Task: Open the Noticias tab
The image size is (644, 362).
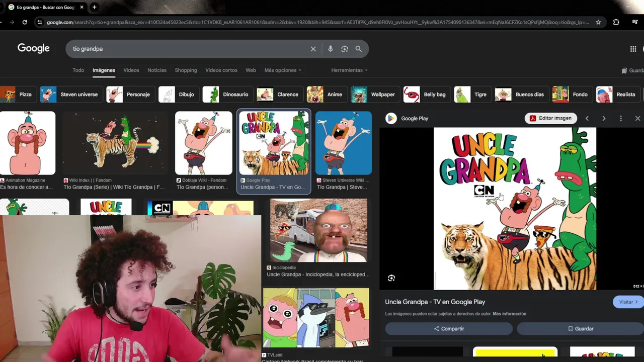Action: click(x=157, y=70)
